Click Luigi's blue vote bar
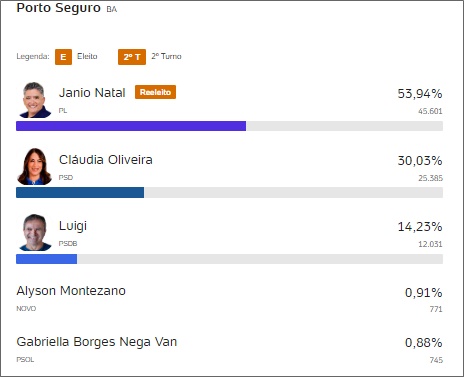 click(46, 259)
